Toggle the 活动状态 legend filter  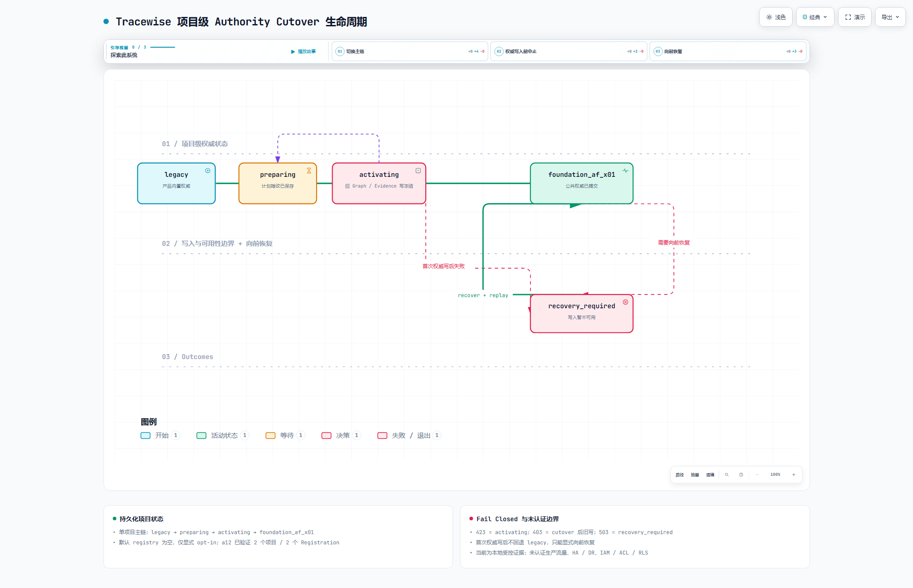click(x=223, y=436)
